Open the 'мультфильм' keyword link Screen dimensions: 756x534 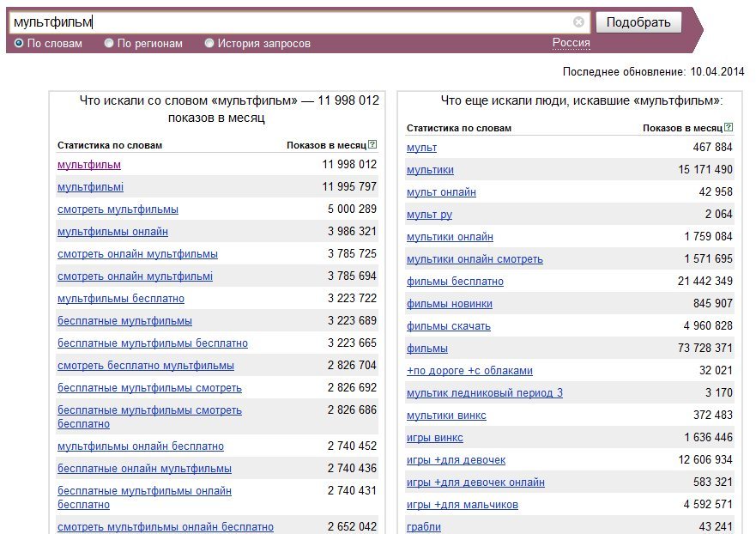[x=88, y=165]
